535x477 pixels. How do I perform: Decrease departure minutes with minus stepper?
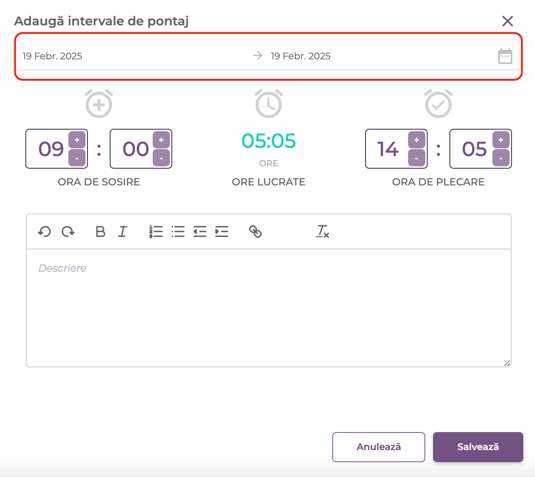(x=501, y=158)
